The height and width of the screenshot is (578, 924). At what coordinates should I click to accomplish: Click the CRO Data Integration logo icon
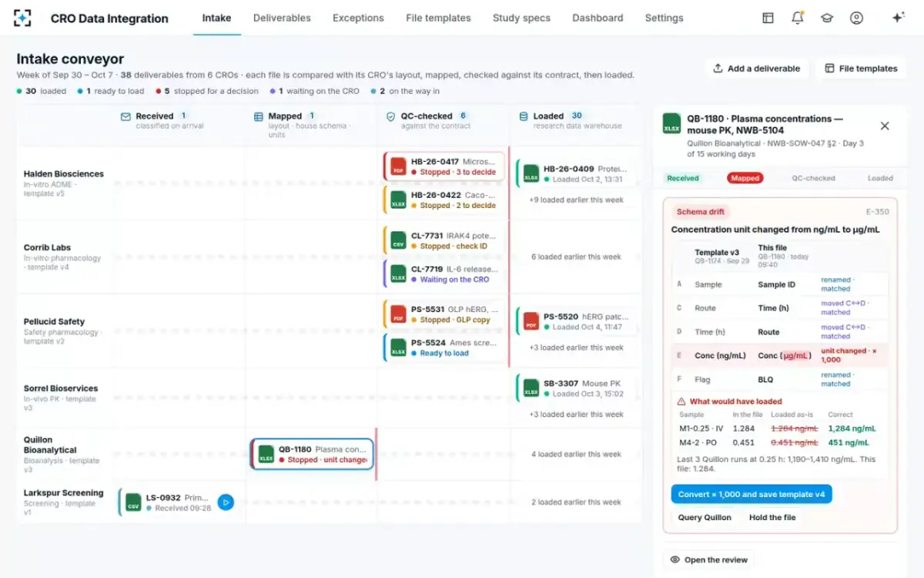23,18
